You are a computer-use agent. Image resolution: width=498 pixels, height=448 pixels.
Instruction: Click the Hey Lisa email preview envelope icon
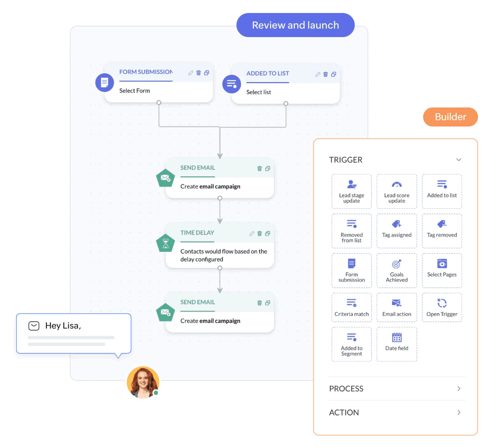pos(34,326)
